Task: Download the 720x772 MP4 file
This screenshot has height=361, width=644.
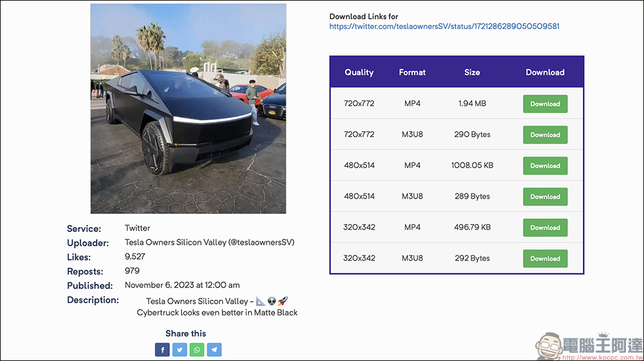Action: [x=545, y=104]
